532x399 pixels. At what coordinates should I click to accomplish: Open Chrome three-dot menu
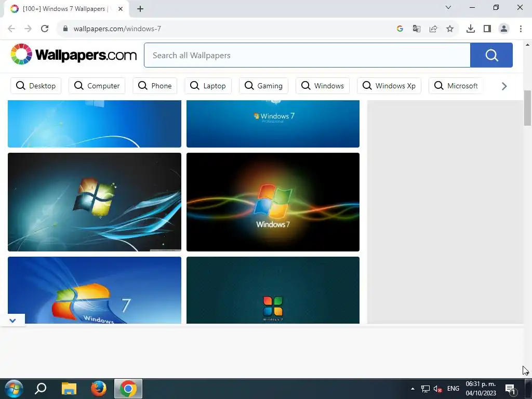(521, 29)
